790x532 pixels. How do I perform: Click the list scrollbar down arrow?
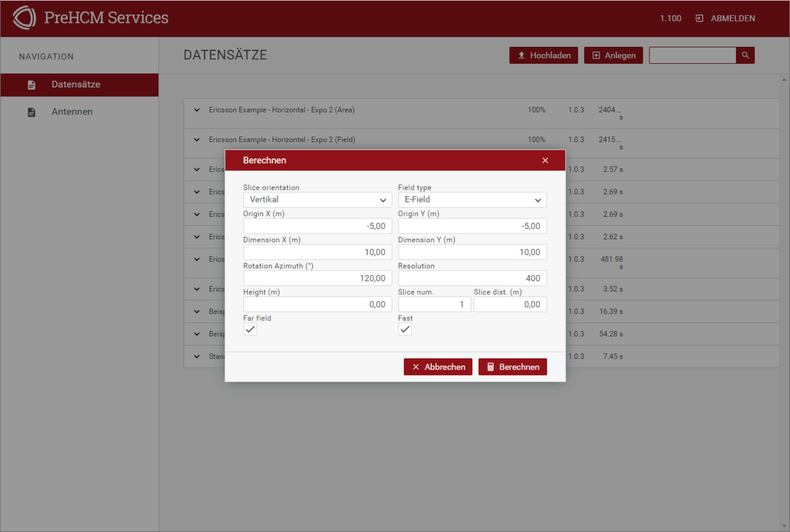coord(784,526)
